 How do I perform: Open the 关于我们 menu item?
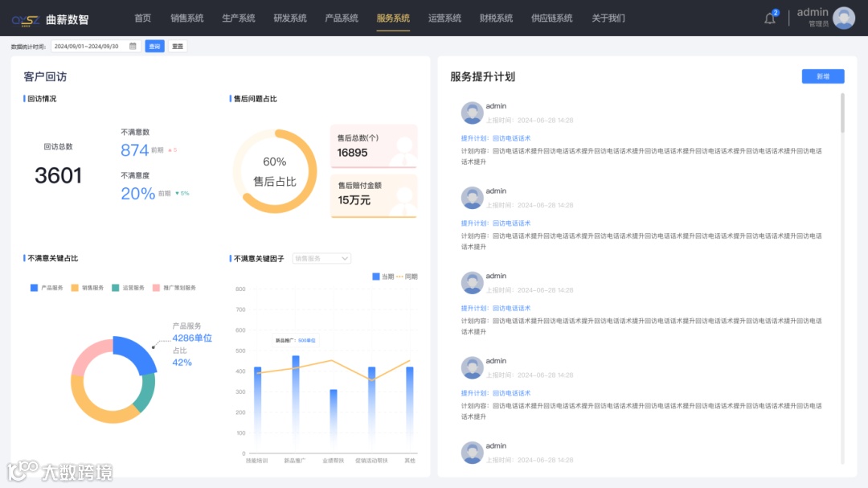[x=608, y=18]
